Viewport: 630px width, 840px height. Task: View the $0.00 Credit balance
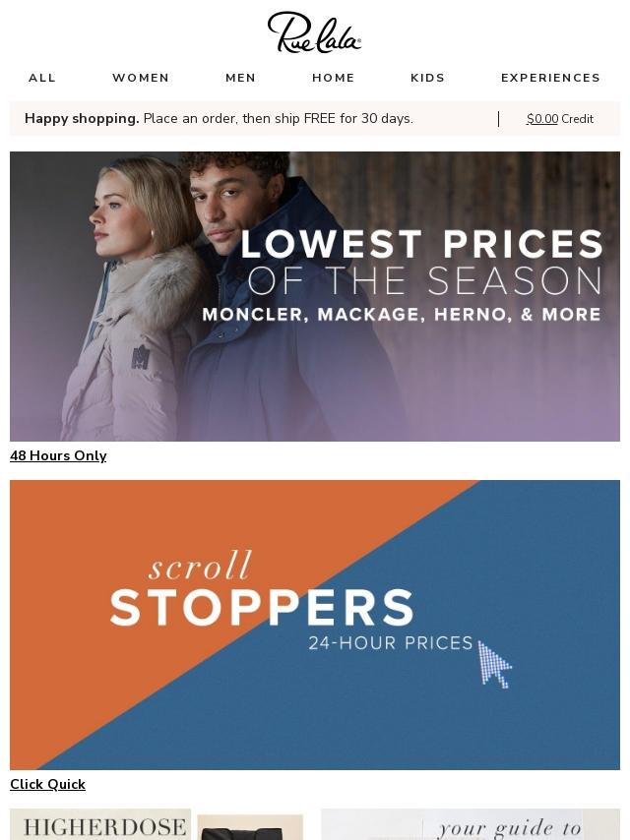click(560, 119)
